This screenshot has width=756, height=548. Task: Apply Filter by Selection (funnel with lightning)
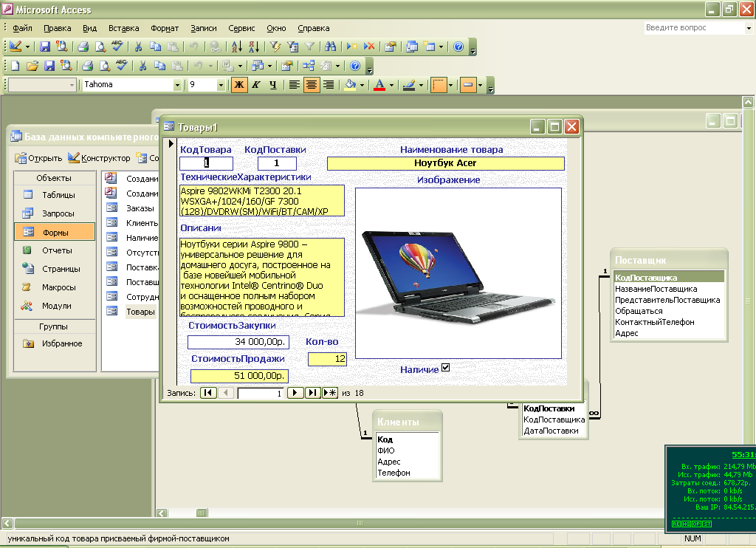tap(275, 47)
